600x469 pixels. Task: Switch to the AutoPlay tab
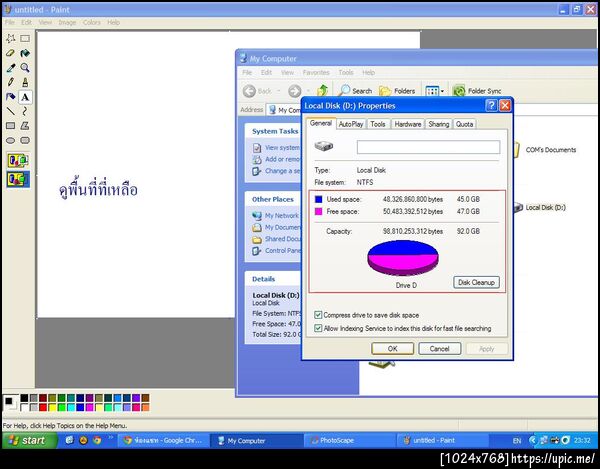pos(351,124)
